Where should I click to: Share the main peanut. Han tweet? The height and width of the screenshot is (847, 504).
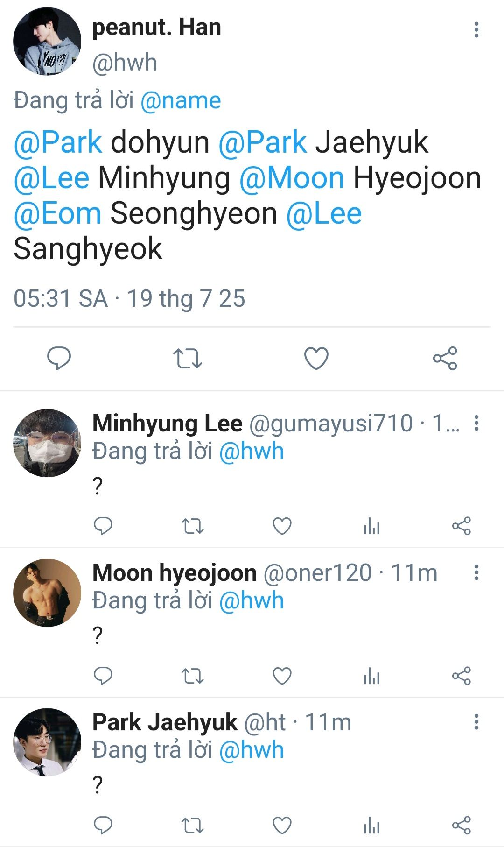[x=445, y=358]
